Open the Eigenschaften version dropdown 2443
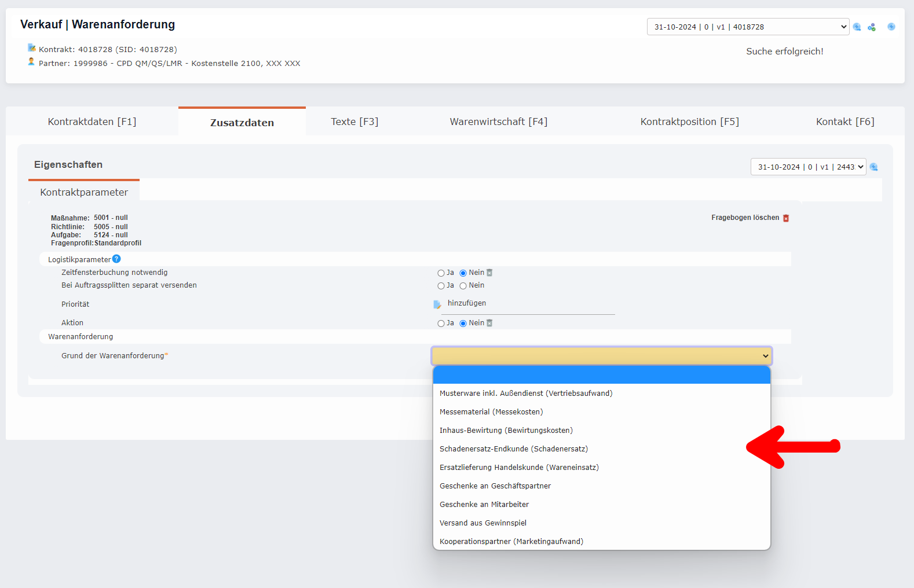 click(x=808, y=167)
